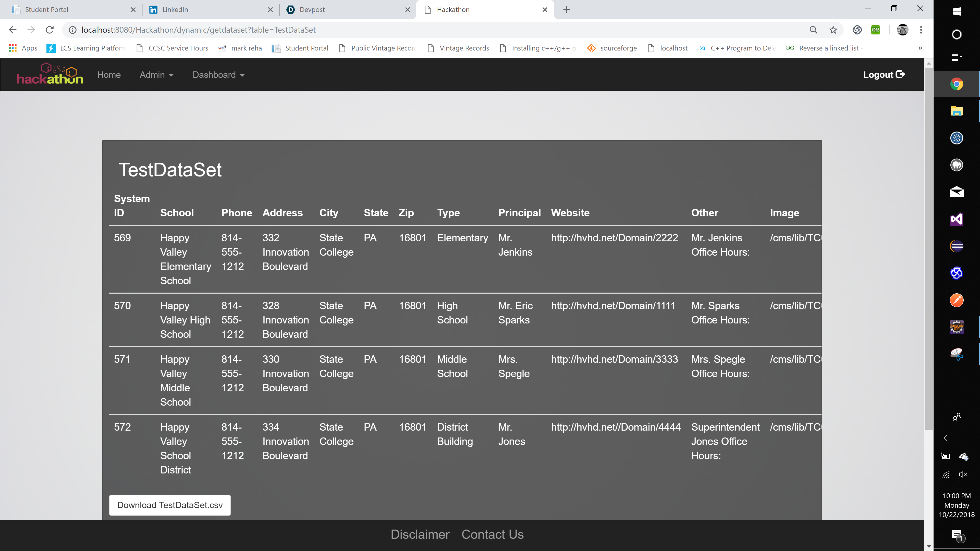The width and height of the screenshot is (980, 551).
Task: Click the Visual Studio taskbar icon
Action: tap(957, 219)
